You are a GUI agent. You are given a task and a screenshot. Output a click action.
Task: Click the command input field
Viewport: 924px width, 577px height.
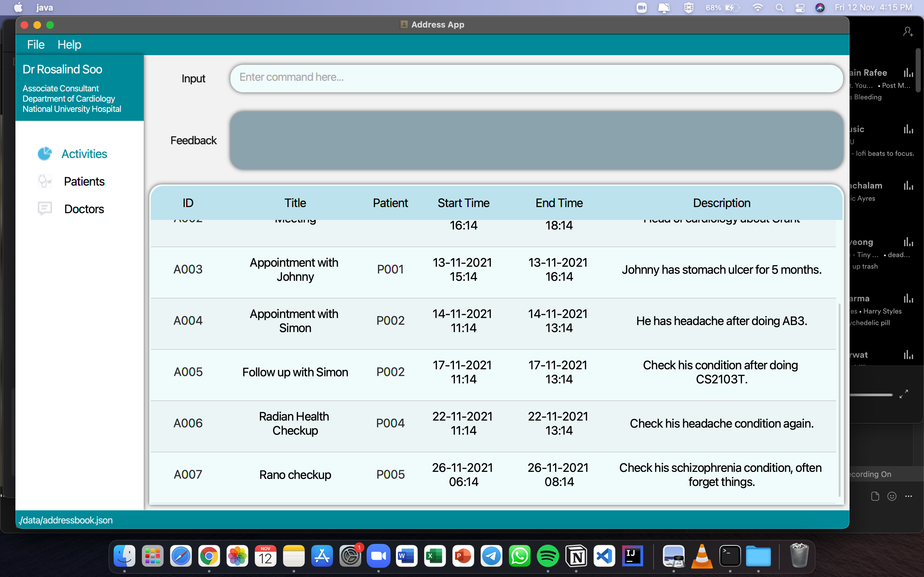[x=536, y=78]
